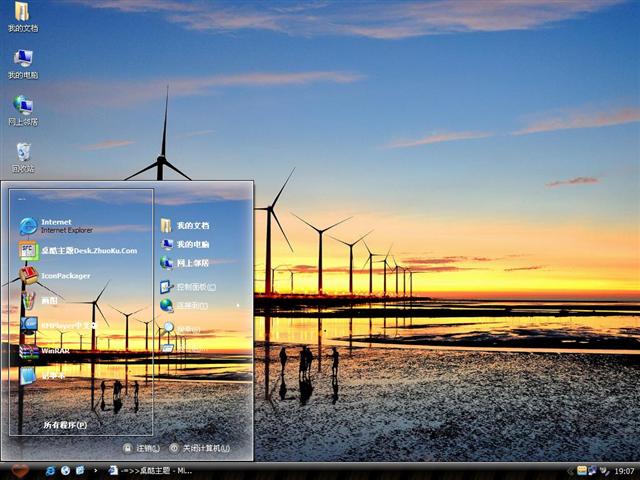Expand 所有程序(P) all programs list
This screenshot has width=640, height=480.
point(64,425)
